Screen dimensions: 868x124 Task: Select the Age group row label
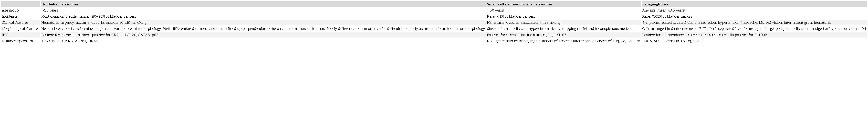pyautogui.click(x=10, y=11)
